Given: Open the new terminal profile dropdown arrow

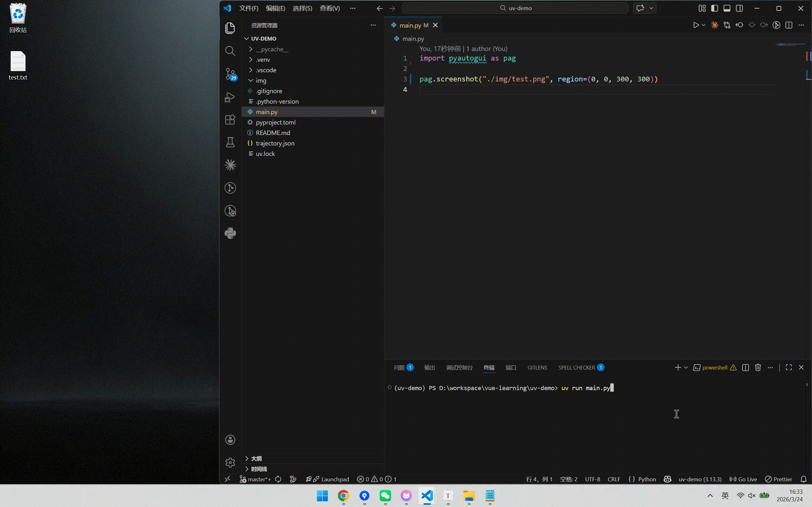Looking at the screenshot, I should (x=686, y=368).
